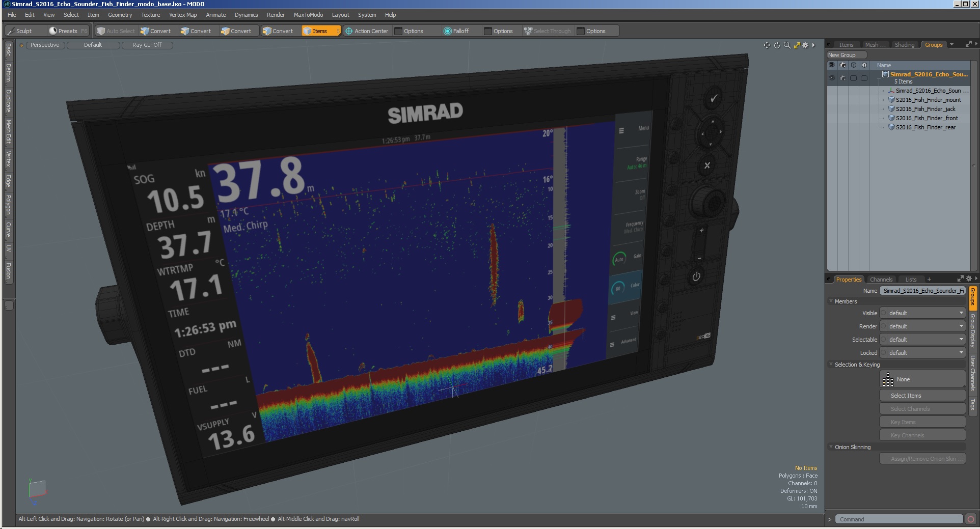Collapse the Selection & Keying section
The width and height of the screenshot is (980, 529).
pos(831,365)
